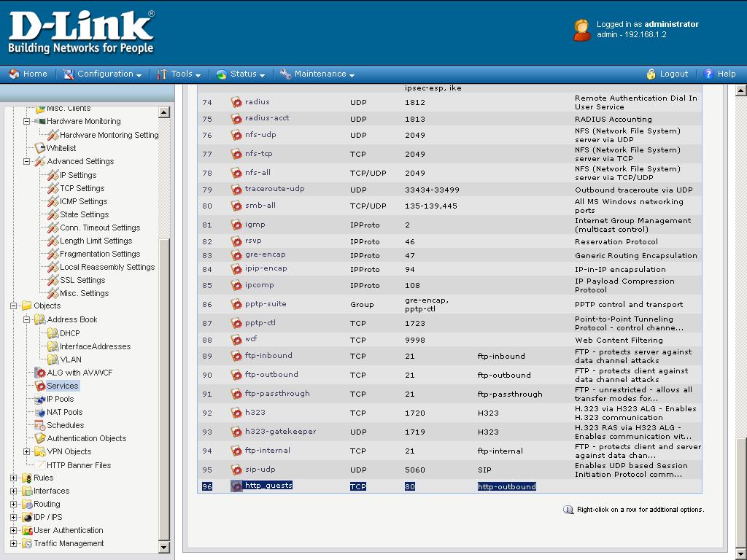Click the Services icon in sidebar tree

[x=40, y=386]
